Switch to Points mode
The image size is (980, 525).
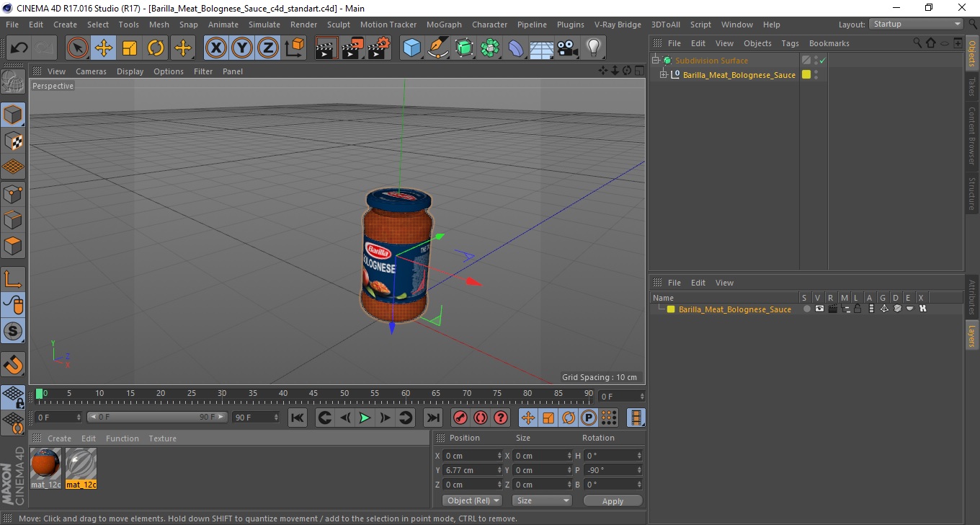(x=13, y=193)
